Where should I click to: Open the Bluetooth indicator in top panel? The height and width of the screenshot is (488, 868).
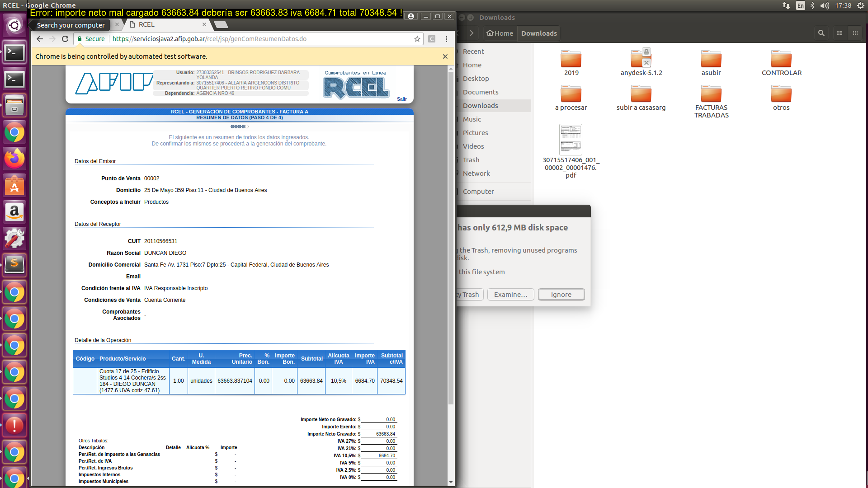812,5
